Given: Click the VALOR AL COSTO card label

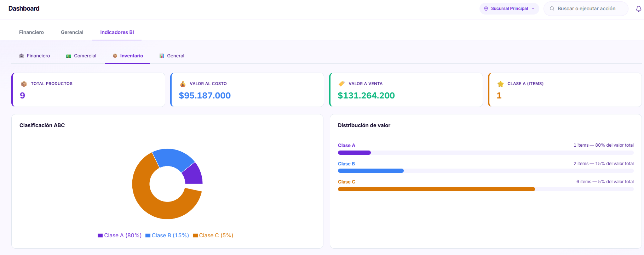Looking at the screenshot, I should 208,84.
